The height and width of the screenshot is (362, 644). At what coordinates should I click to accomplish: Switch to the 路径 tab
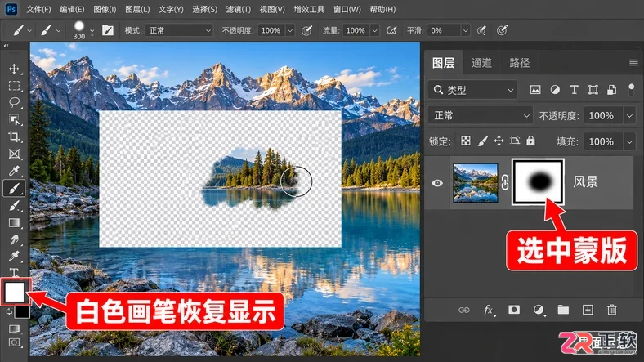[519, 62]
